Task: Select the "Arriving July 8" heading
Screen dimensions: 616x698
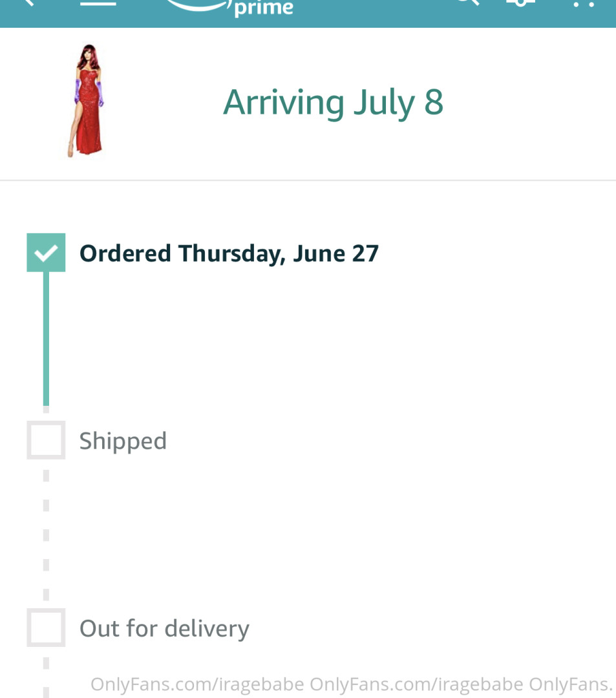Action: point(333,102)
